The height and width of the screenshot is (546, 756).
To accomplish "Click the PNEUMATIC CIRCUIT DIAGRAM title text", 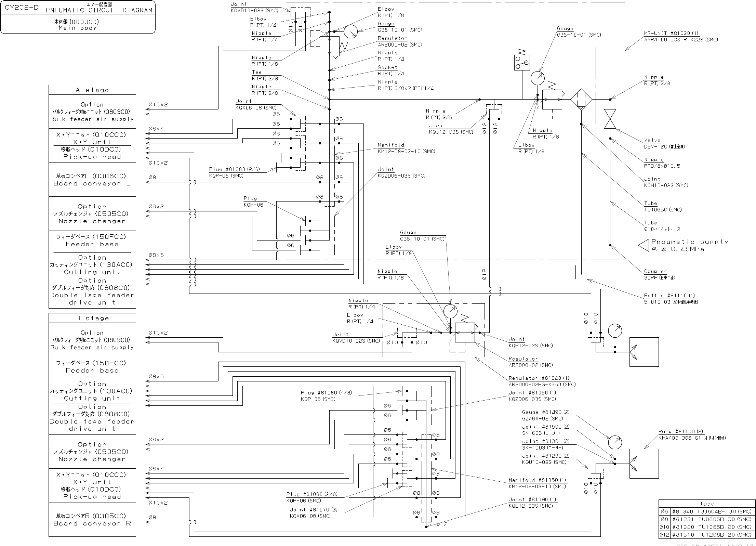I will click(99, 10).
